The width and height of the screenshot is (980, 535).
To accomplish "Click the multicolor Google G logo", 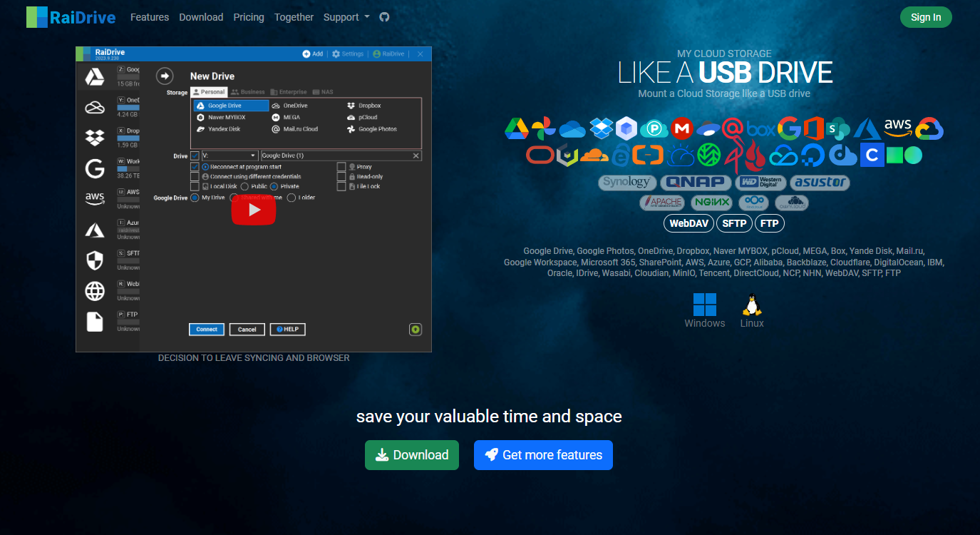I will (789, 128).
